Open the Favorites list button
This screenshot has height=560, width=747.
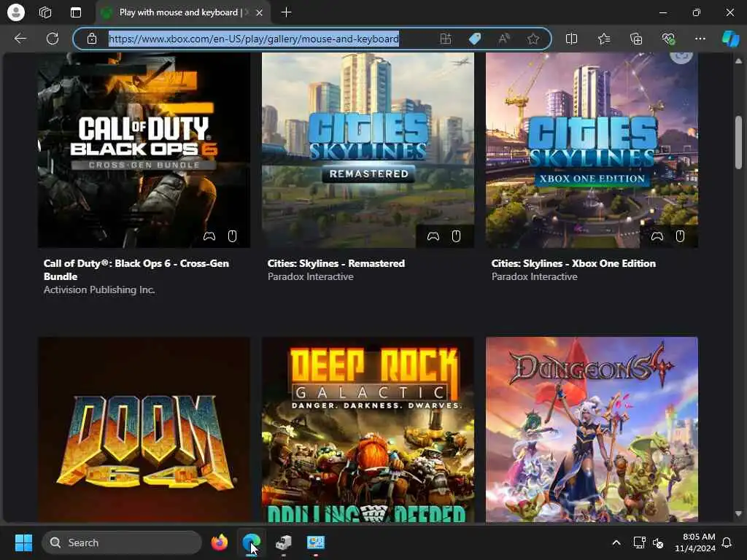pos(603,39)
